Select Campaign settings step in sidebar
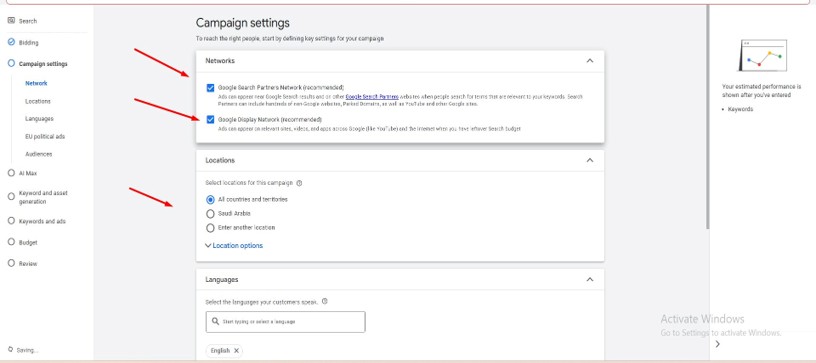 (x=43, y=64)
